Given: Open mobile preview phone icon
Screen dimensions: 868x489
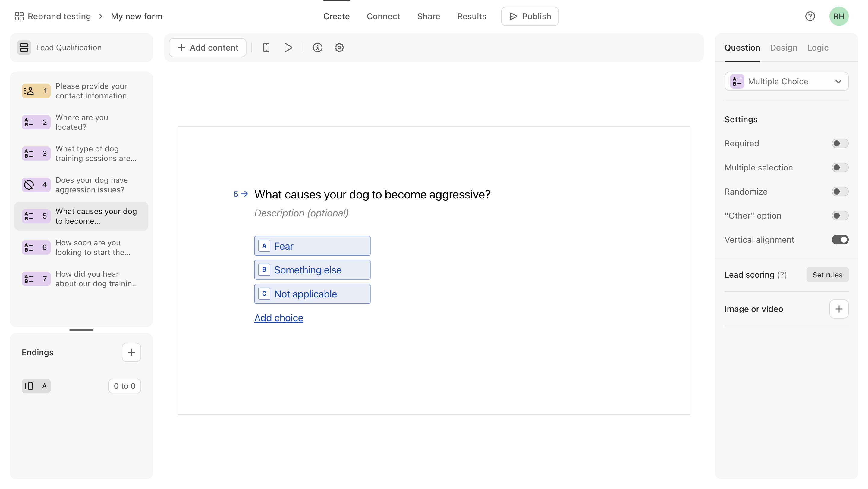Looking at the screenshot, I should [266, 48].
